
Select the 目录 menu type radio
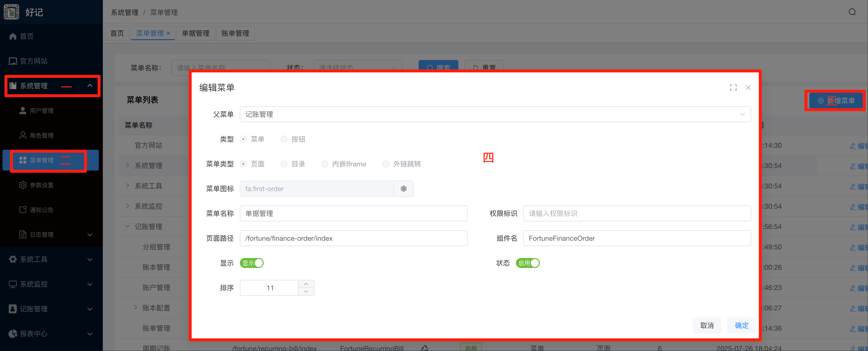[284, 164]
